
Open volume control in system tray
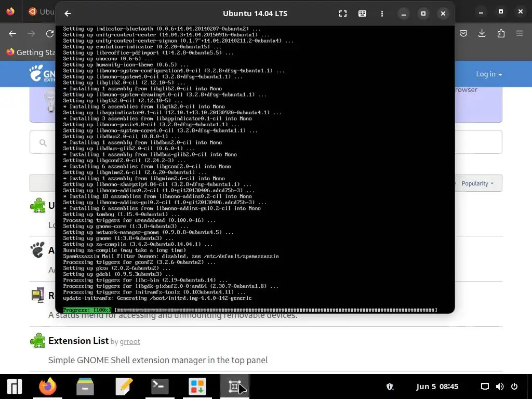point(500,387)
